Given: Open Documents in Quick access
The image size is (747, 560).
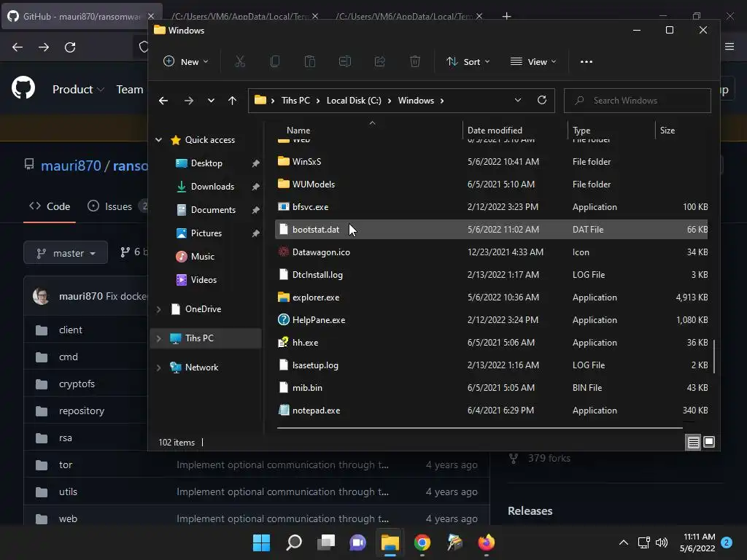Looking at the screenshot, I should pyautogui.click(x=213, y=210).
